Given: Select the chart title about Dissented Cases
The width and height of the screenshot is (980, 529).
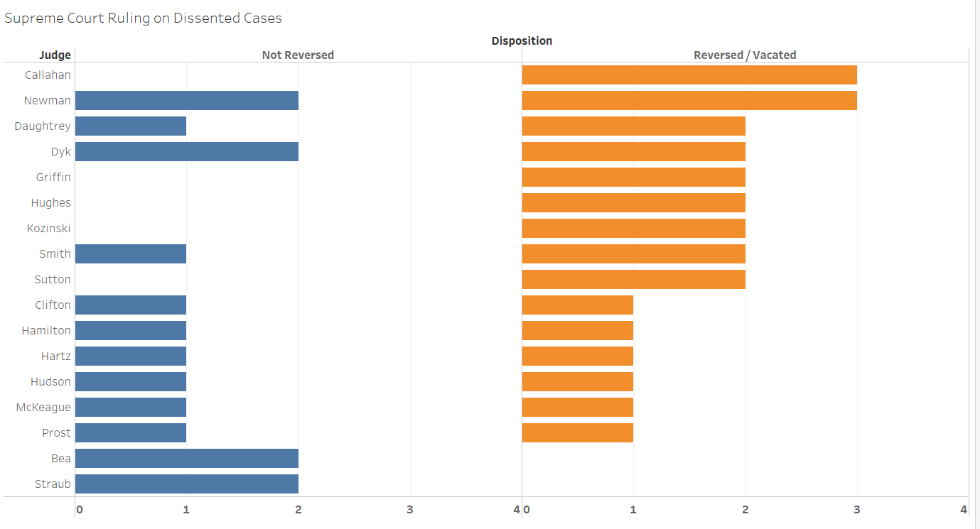Looking at the screenshot, I should (143, 18).
